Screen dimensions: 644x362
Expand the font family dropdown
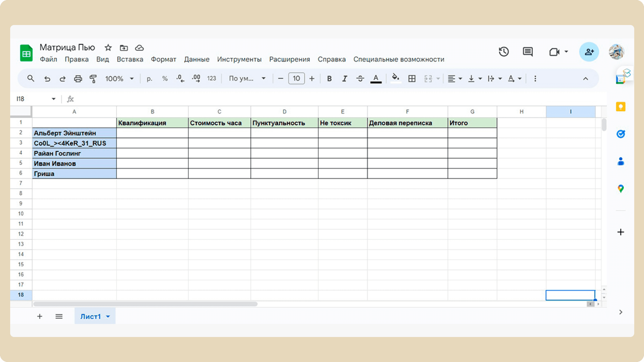(x=247, y=79)
